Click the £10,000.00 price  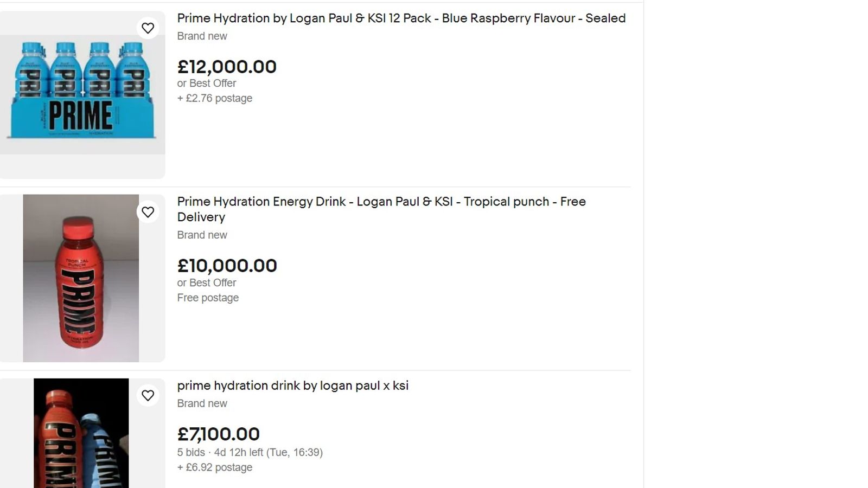(x=227, y=266)
